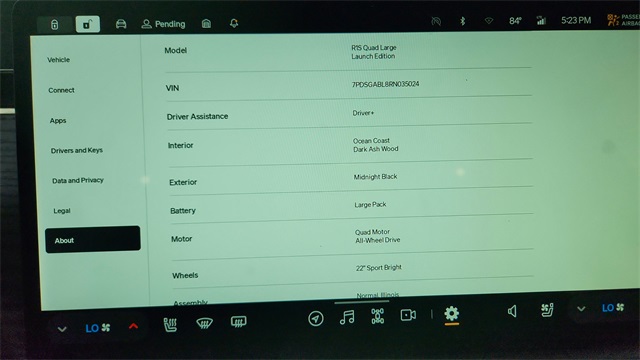
Task: Open the vehicle car icon view
Action: (121, 24)
